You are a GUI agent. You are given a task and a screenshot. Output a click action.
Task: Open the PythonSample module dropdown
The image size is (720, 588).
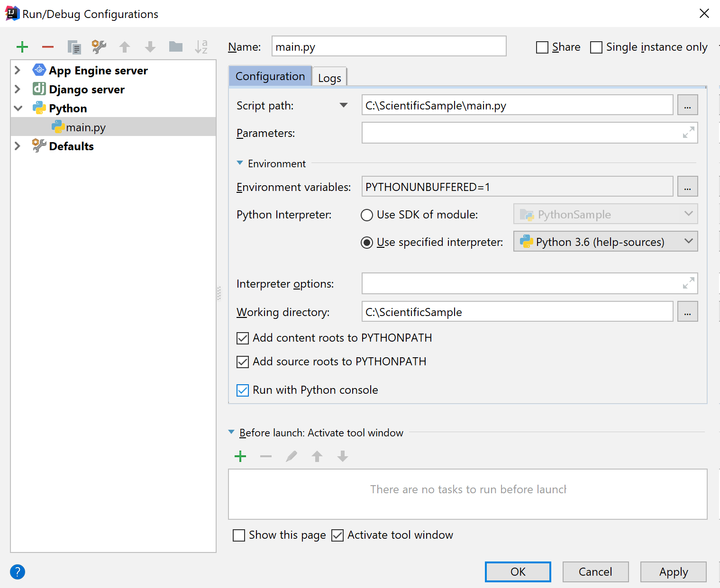(605, 214)
